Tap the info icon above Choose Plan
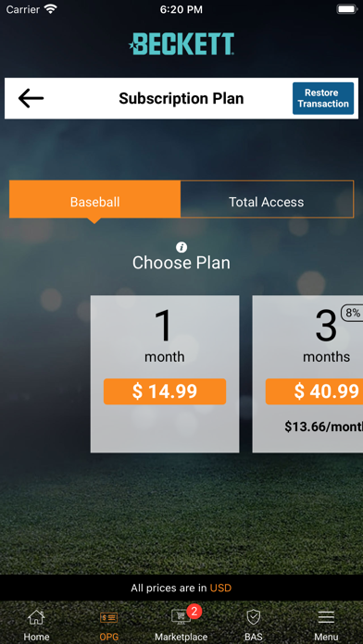363x644 pixels. (181, 247)
